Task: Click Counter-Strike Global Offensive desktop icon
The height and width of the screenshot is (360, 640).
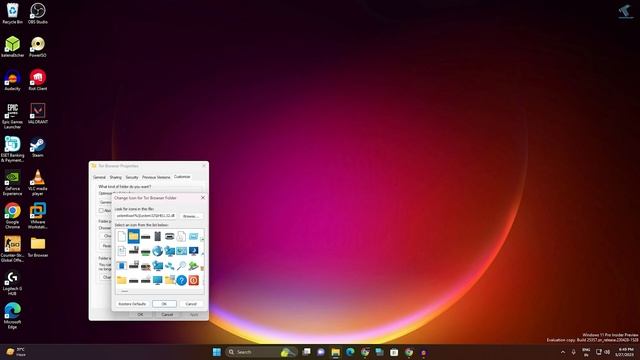Action: click(12, 249)
